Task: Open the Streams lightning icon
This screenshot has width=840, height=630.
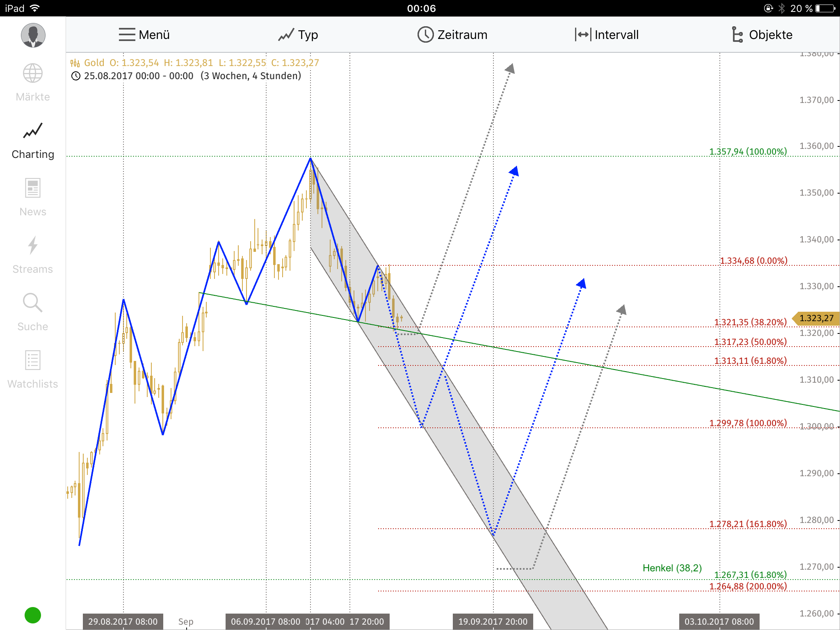Action: click(32, 246)
